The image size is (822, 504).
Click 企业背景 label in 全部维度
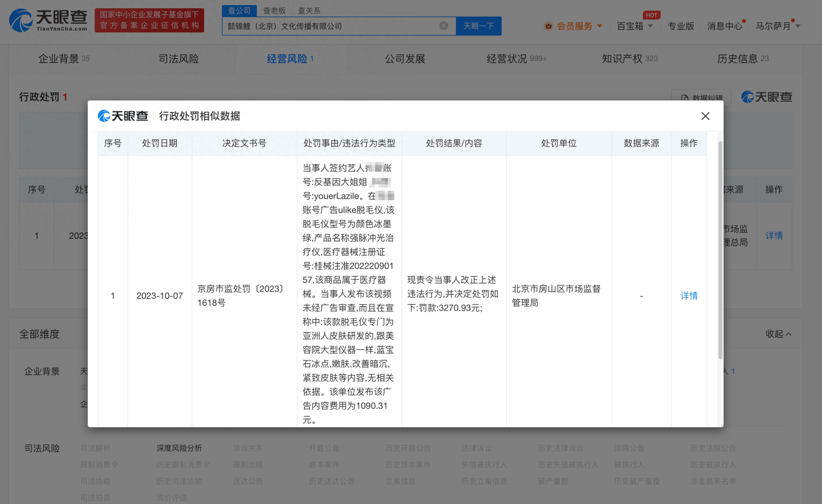[42, 371]
